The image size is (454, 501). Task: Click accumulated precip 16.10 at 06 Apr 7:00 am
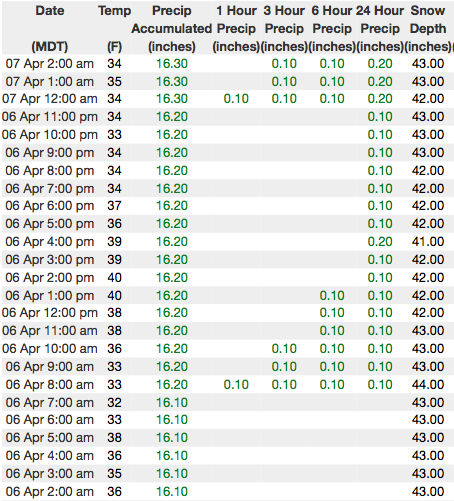click(x=172, y=402)
